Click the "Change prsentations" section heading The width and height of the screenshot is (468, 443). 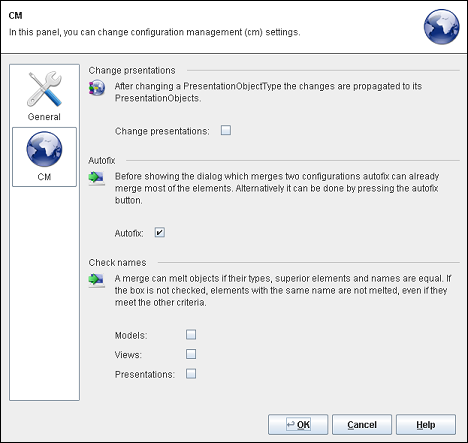tap(132, 71)
